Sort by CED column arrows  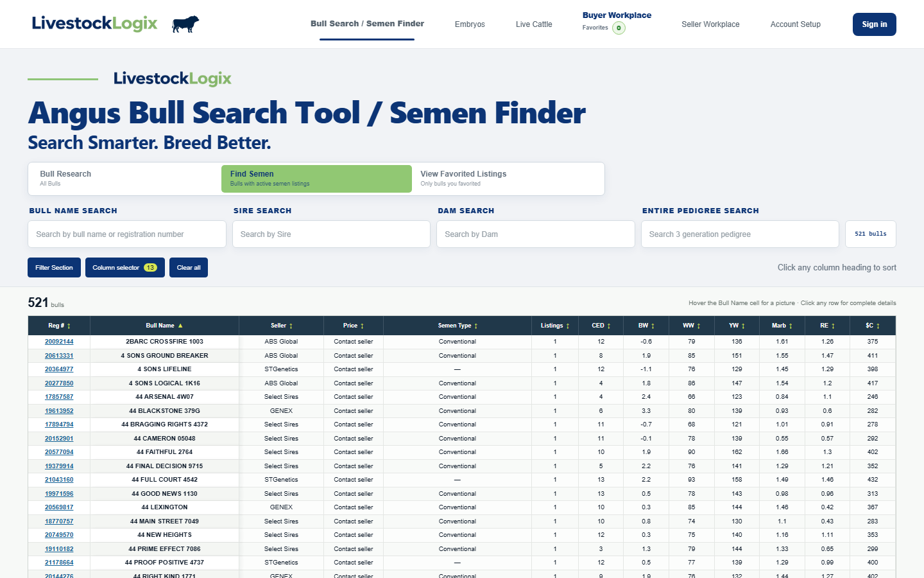coord(609,326)
